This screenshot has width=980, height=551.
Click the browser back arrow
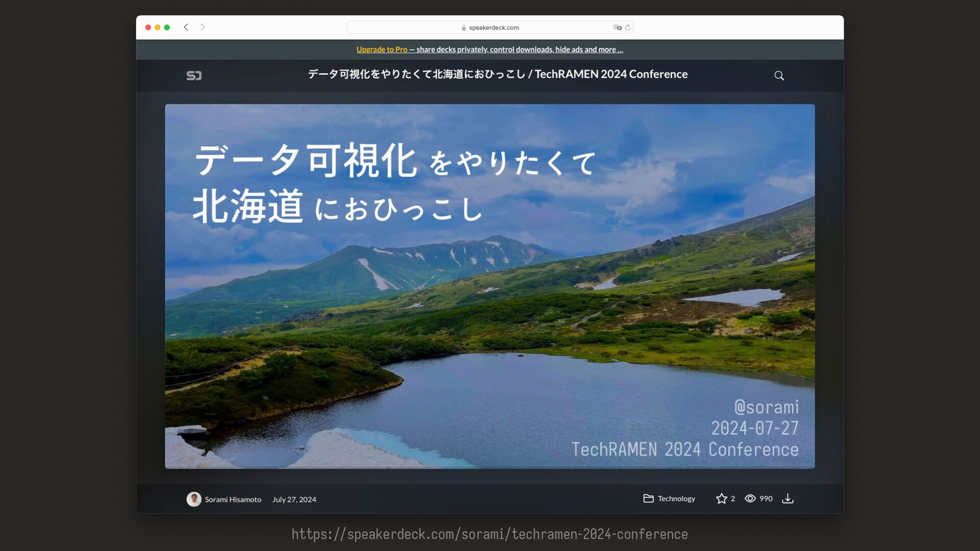click(186, 28)
